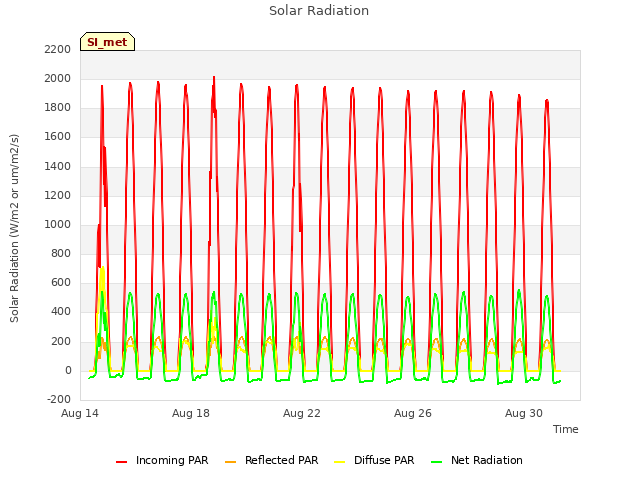Click the 0 y-axis tick label
Screen dimensions: 640x480
click(x=68, y=371)
